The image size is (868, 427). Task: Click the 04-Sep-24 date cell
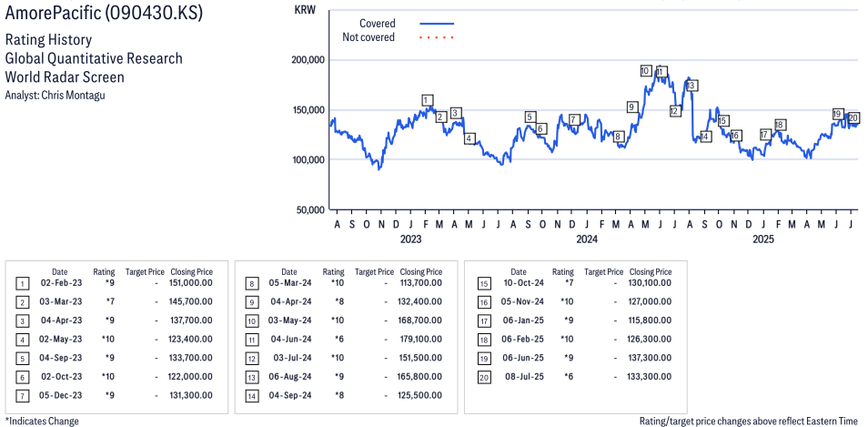[x=291, y=395]
